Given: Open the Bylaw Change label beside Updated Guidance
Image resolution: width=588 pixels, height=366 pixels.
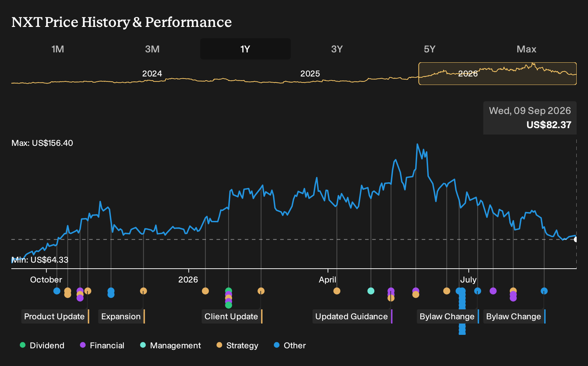Looking at the screenshot, I should [448, 316].
